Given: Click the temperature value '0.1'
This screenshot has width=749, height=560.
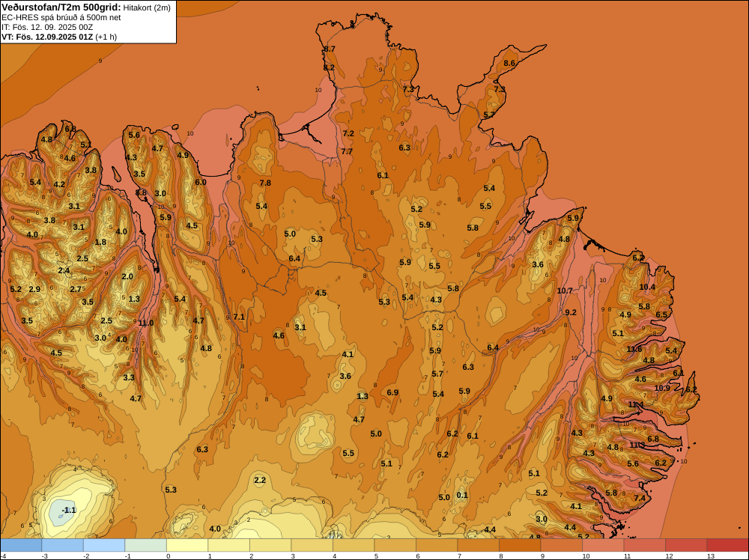Looking at the screenshot, I should (462, 495).
